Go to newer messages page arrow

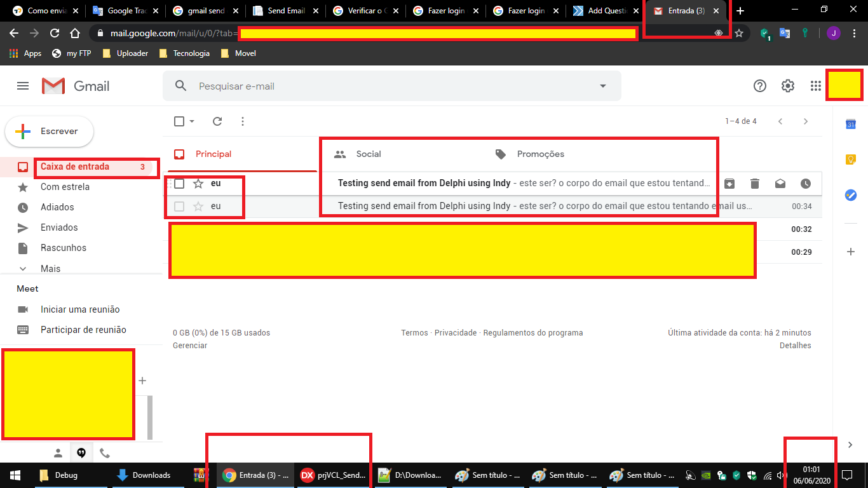coord(780,121)
